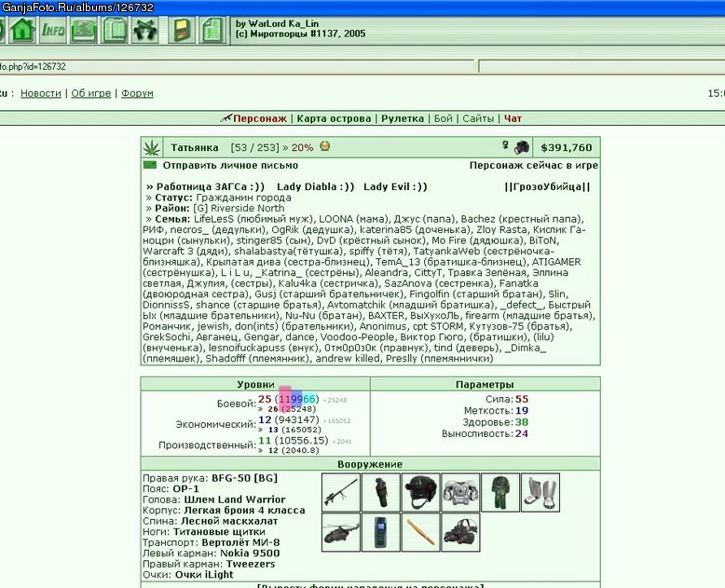Click the green document sheet toolbar icon
This screenshot has width=725, height=588.
coord(212,30)
